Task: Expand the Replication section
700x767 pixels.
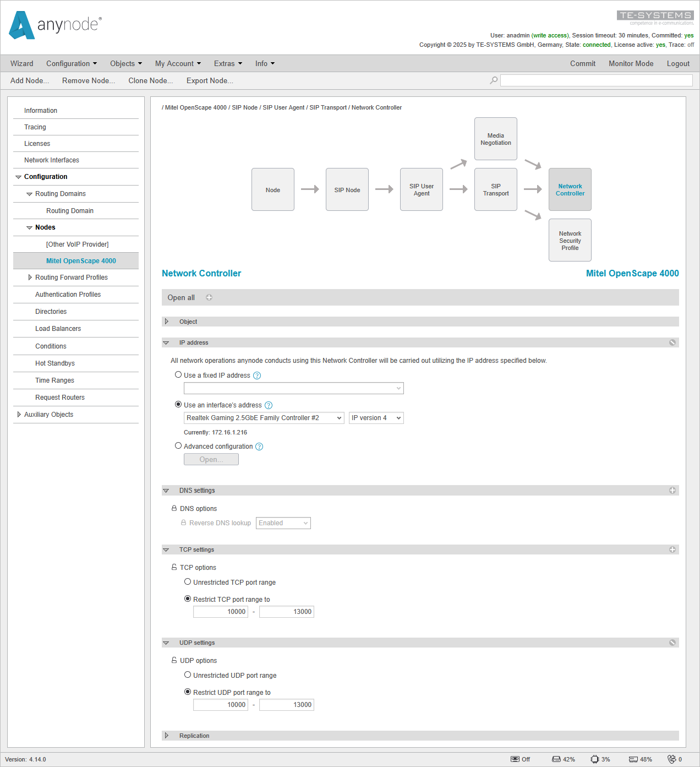Action: point(167,735)
